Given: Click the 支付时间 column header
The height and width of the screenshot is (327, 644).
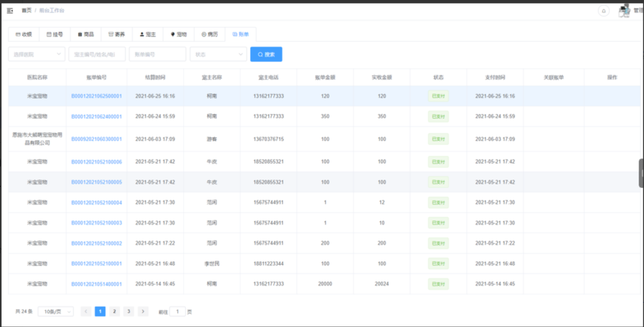Looking at the screenshot, I should [x=495, y=77].
